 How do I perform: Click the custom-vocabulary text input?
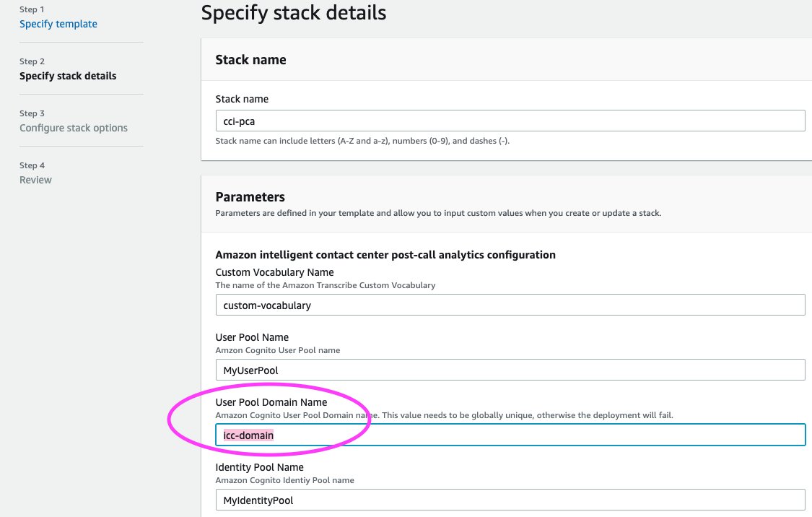tap(510, 305)
